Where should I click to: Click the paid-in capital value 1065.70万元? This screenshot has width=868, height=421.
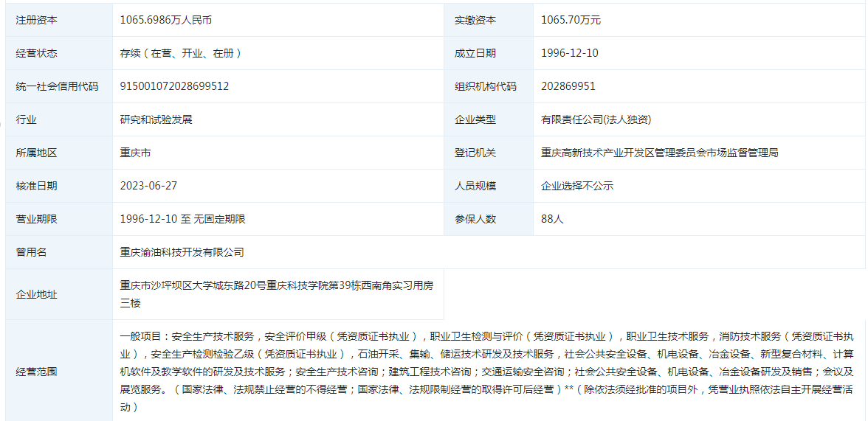571,20
